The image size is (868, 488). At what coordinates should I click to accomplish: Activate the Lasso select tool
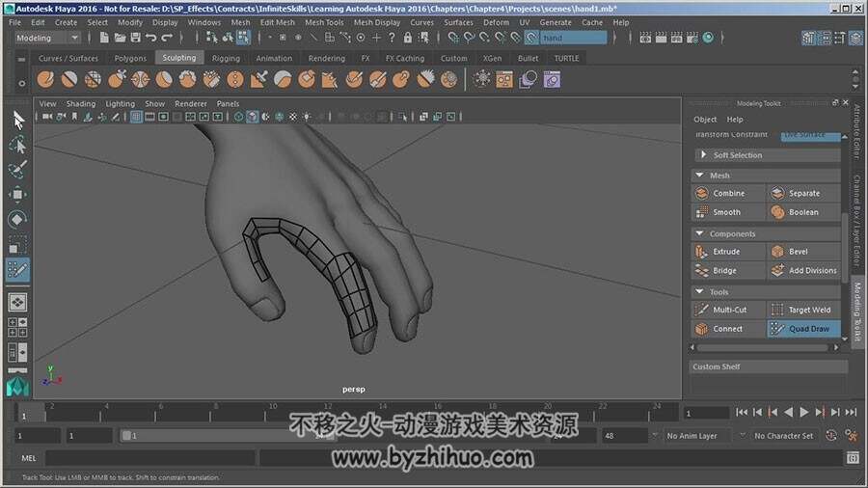(x=17, y=145)
